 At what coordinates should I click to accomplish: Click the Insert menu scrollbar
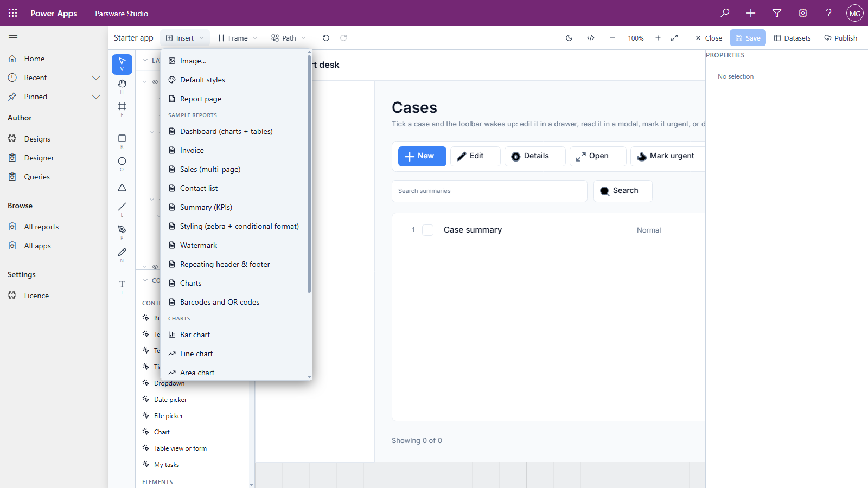[x=309, y=174]
